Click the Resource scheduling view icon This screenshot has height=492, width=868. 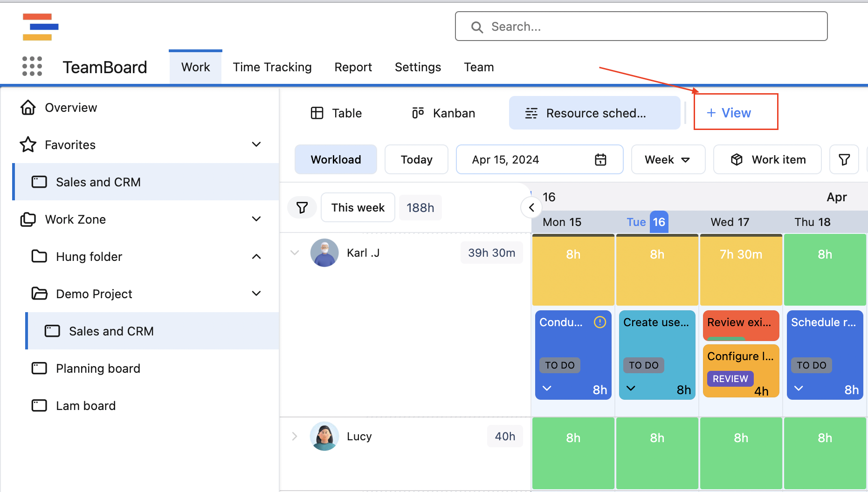point(530,112)
